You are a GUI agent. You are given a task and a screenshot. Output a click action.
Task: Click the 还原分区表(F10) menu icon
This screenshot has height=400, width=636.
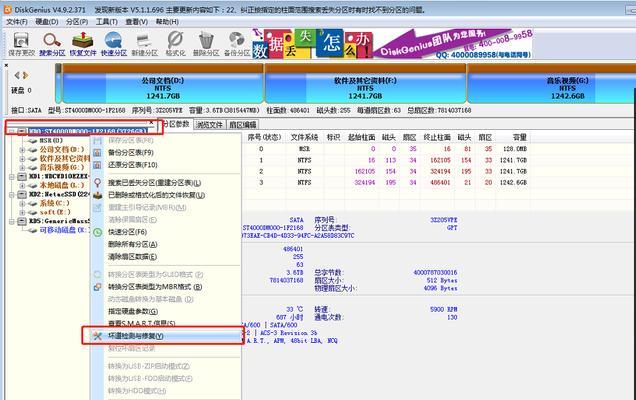pyautogui.click(x=97, y=165)
